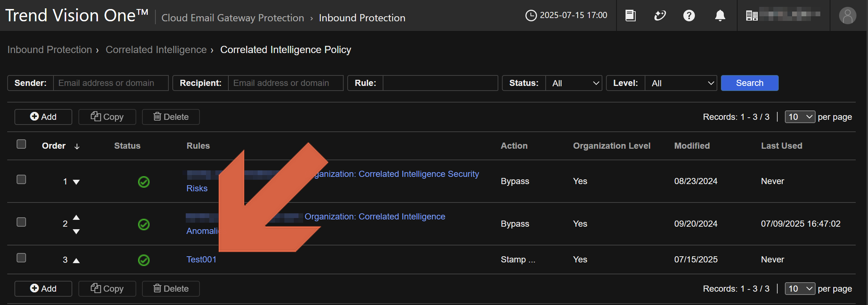The height and width of the screenshot is (305, 868).
Task: Go to Correlated Intelligence breadcrumb
Action: pyautogui.click(x=156, y=50)
